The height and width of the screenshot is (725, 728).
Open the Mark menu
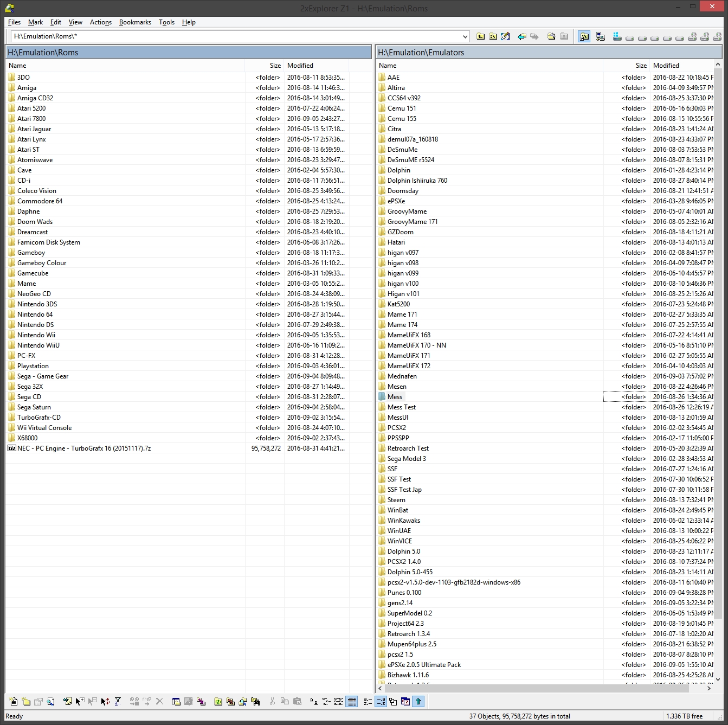point(35,22)
